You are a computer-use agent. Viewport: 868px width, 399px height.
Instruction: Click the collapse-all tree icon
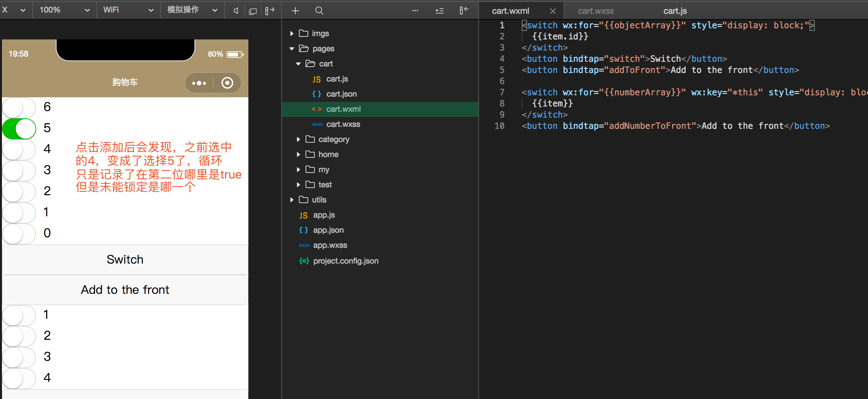point(439,11)
